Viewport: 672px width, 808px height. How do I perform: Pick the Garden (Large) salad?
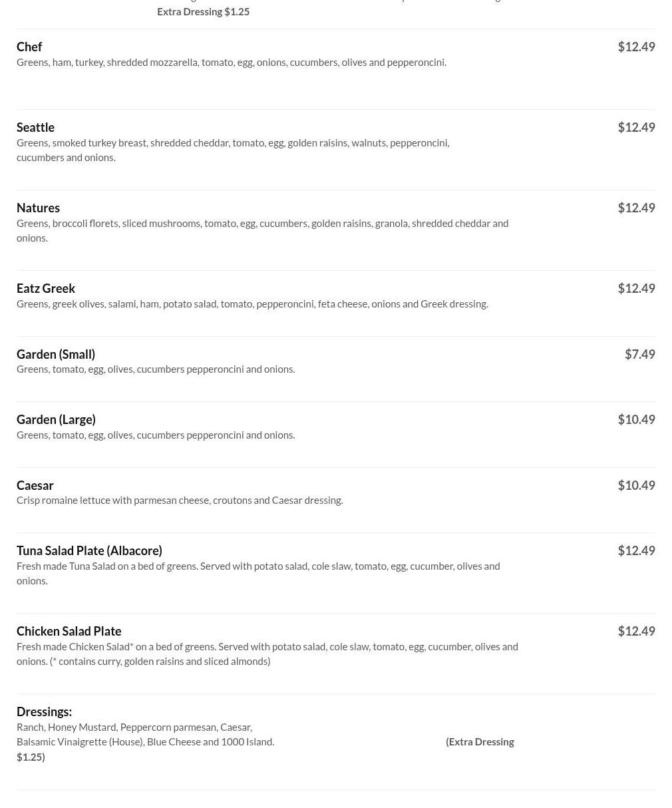point(56,419)
